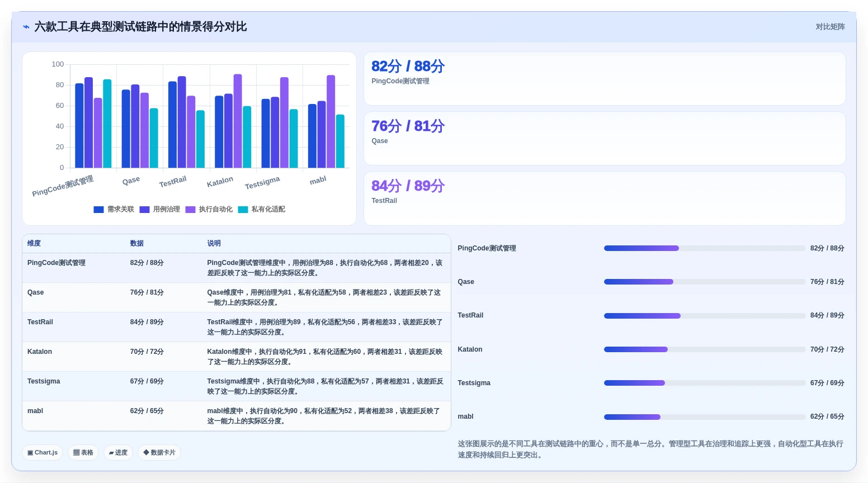Select the Katalon table row name

40,352
